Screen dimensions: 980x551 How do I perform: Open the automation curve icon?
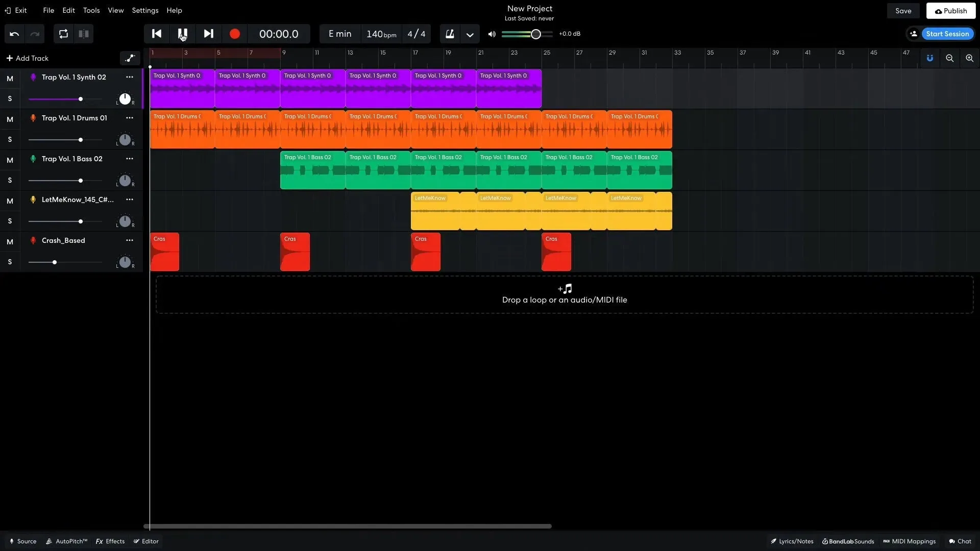130,58
